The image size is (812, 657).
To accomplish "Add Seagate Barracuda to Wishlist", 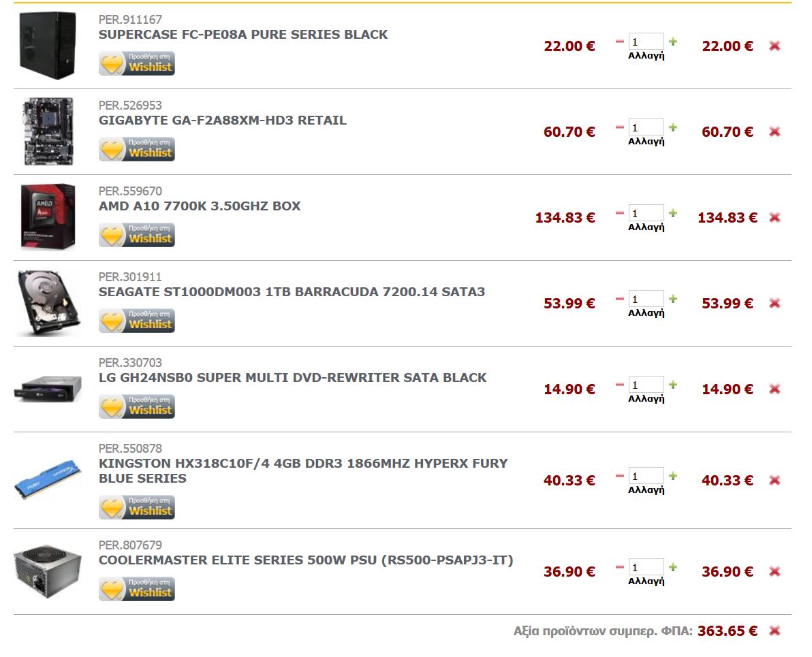I will point(137,321).
